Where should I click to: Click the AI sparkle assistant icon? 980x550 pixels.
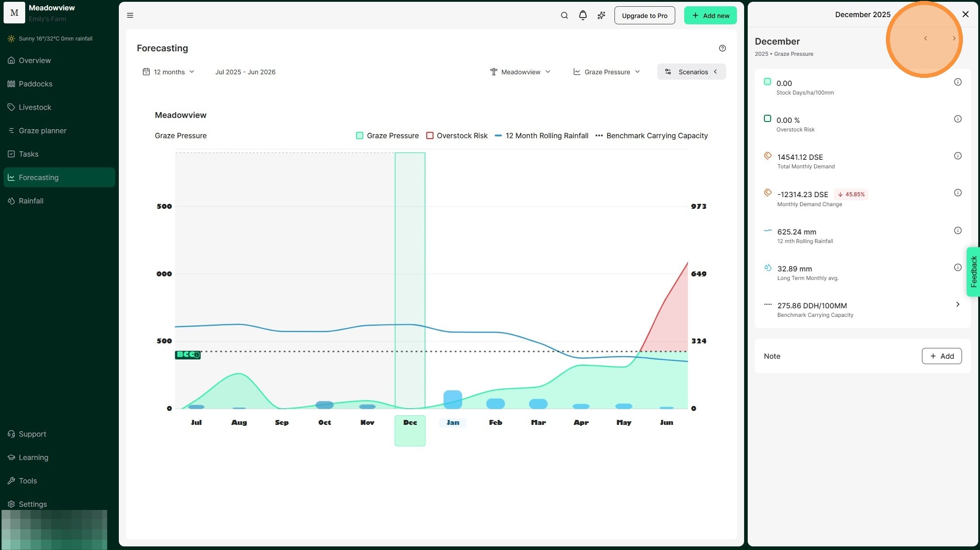tap(601, 15)
